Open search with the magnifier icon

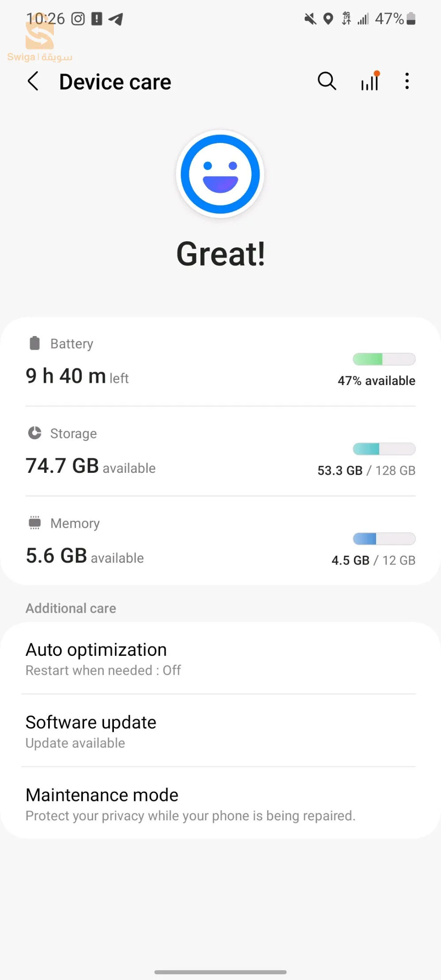(x=327, y=81)
